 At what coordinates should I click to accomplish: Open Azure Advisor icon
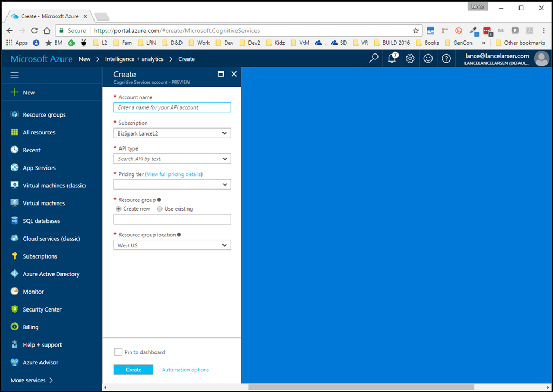coord(15,362)
